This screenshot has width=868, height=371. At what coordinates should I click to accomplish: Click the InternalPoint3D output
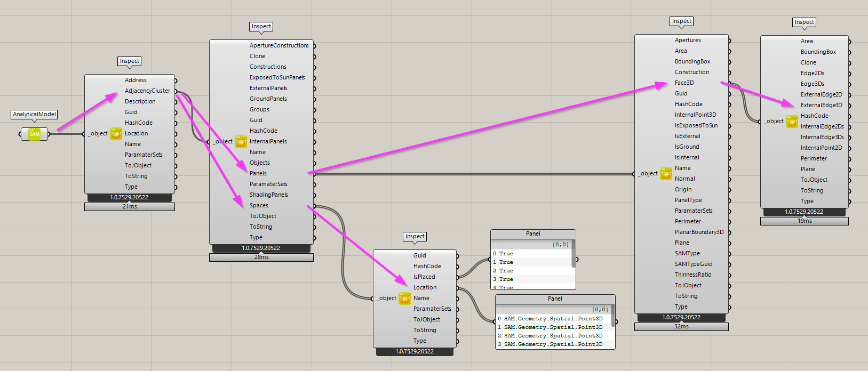coord(696,115)
